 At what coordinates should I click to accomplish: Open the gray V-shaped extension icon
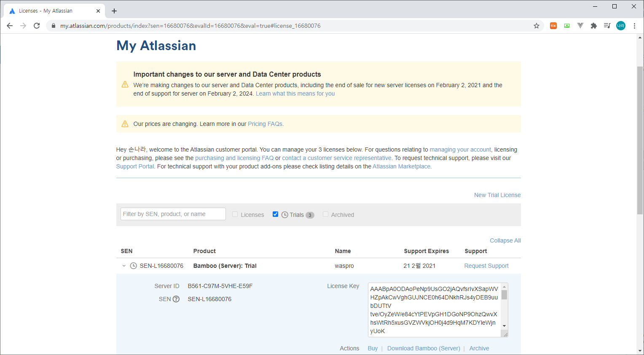click(580, 26)
